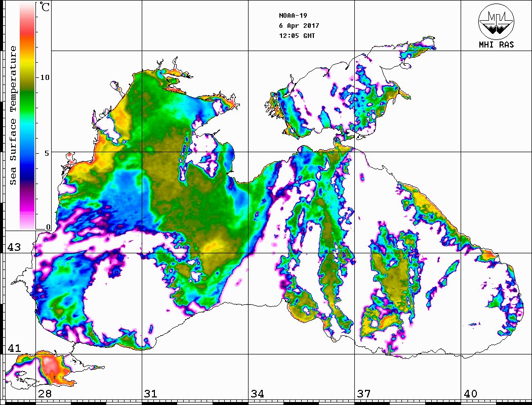The height and width of the screenshot is (405, 532).
Task: Click latitude label '43'
Action: [14, 247]
